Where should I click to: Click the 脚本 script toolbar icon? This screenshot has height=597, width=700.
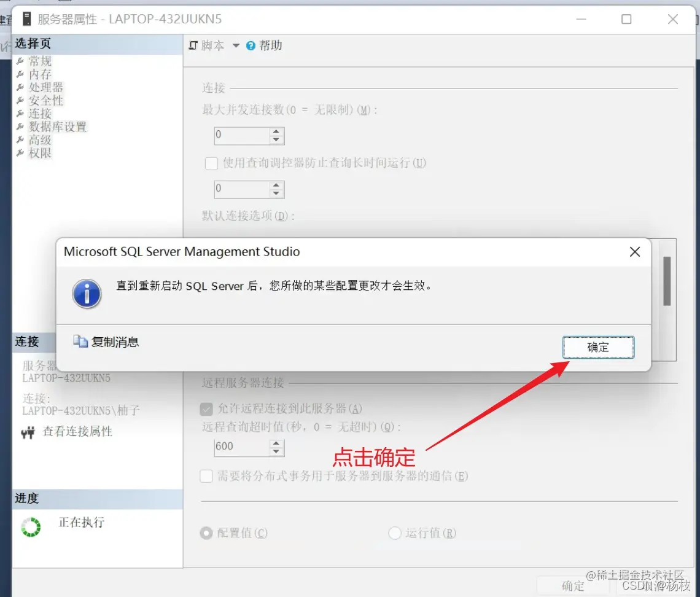pyautogui.click(x=193, y=45)
